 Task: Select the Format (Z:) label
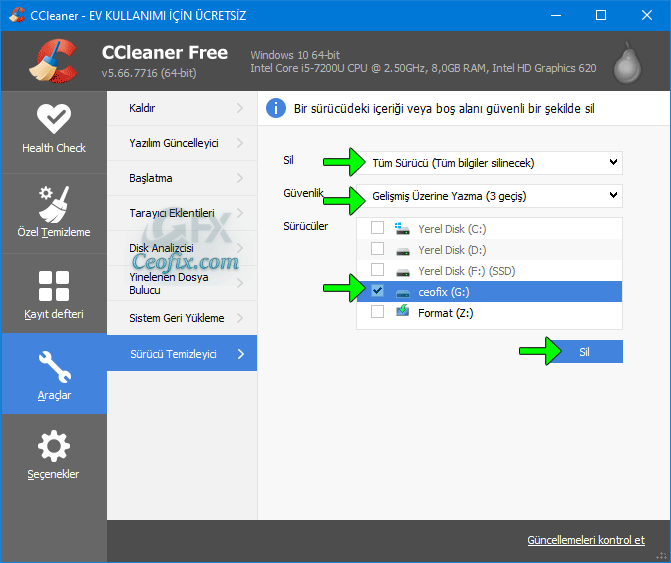445,313
